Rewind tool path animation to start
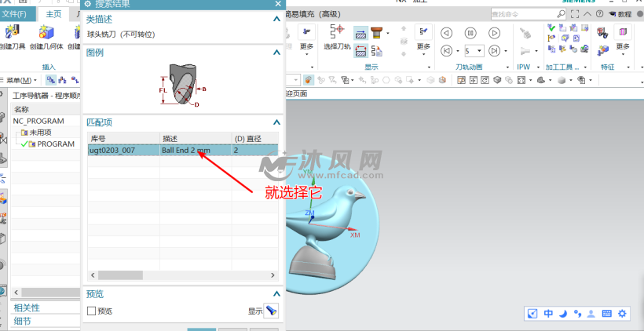644x331 pixels. coord(446,51)
